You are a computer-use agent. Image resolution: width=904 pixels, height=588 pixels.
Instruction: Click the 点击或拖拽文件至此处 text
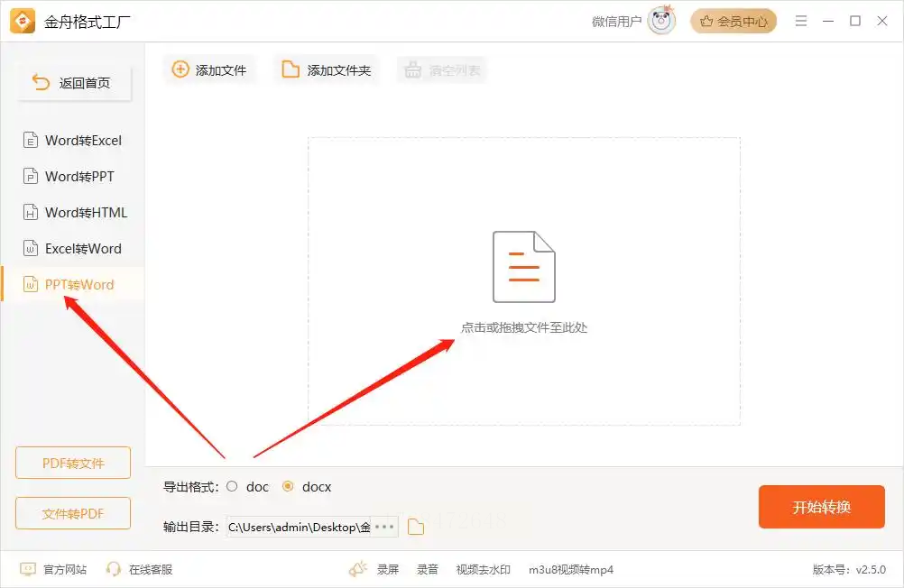[524, 327]
